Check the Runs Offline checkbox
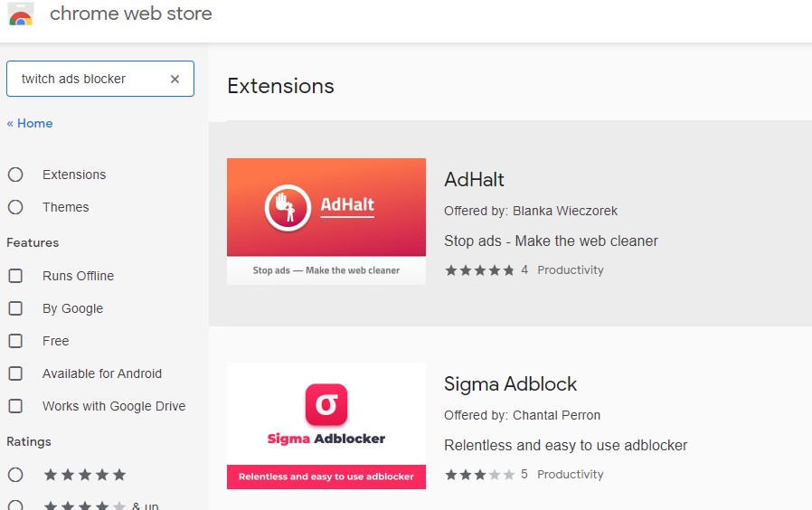The image size is (812, 510). 15,276
